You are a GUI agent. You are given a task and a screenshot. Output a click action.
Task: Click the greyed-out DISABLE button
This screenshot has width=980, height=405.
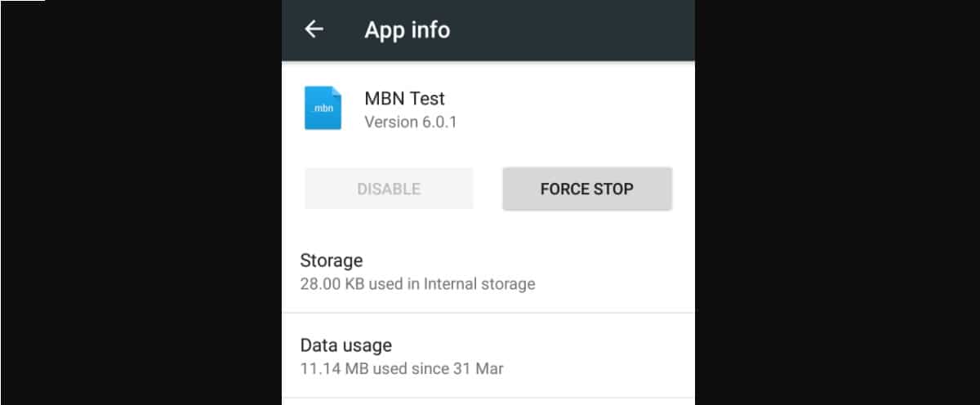(389, 189)
